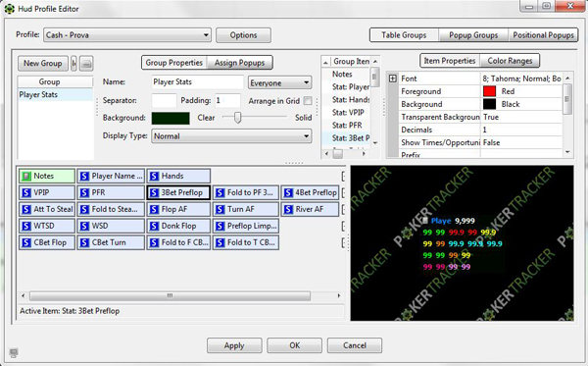Click the delete group icon beside New Group
588x366 pixels.
[x=86, y=64]
